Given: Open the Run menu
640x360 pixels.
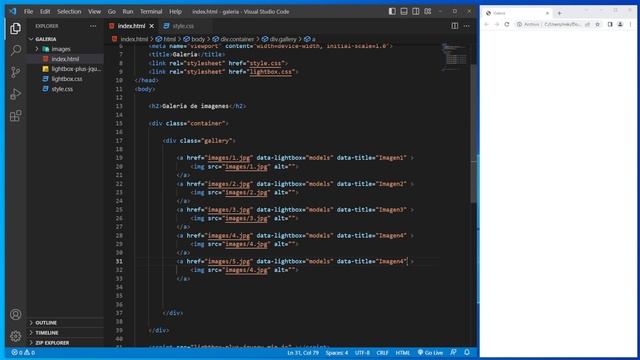Looking at the screenshot, I should [x=128, y=11].
